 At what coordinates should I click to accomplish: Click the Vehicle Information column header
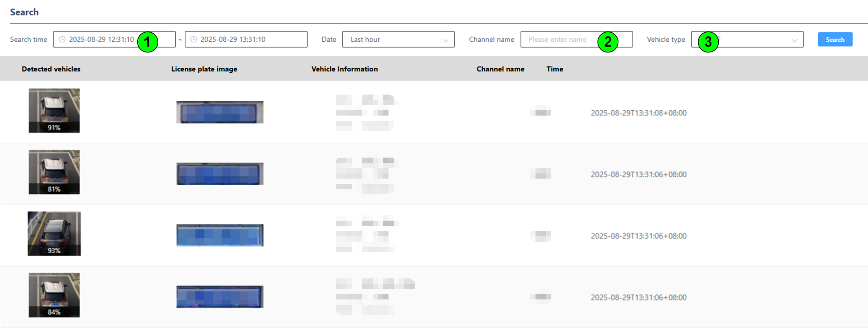[x=344, y=69]
